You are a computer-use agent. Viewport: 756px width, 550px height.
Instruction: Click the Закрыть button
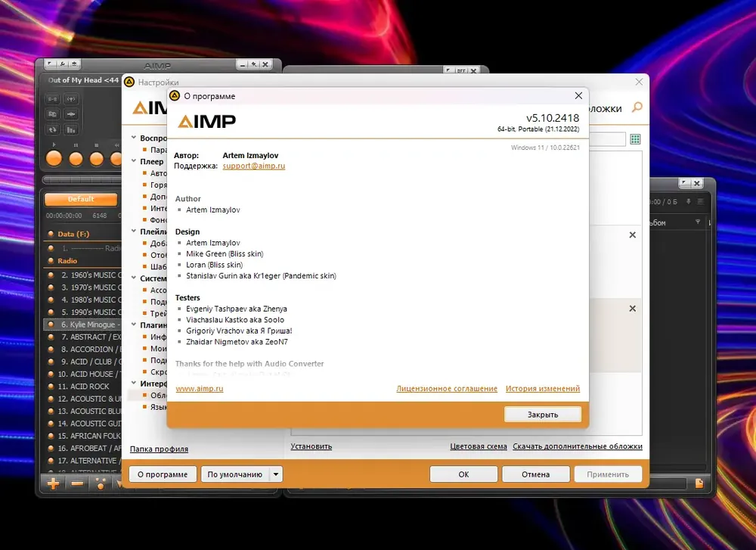(x=542, y=415)
